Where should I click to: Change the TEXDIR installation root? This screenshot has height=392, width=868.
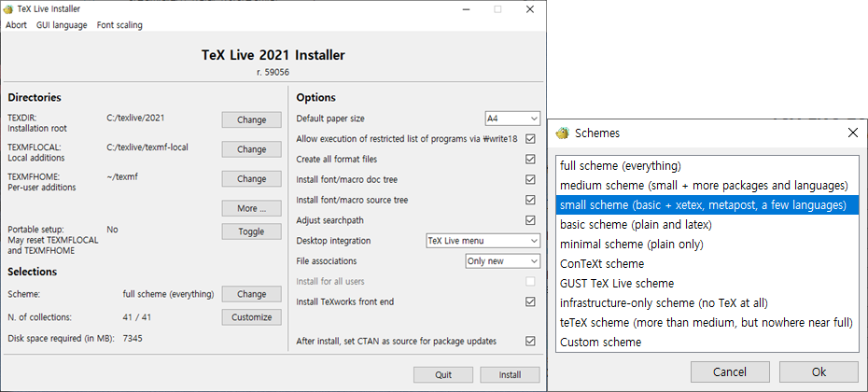tap(251, 119)
